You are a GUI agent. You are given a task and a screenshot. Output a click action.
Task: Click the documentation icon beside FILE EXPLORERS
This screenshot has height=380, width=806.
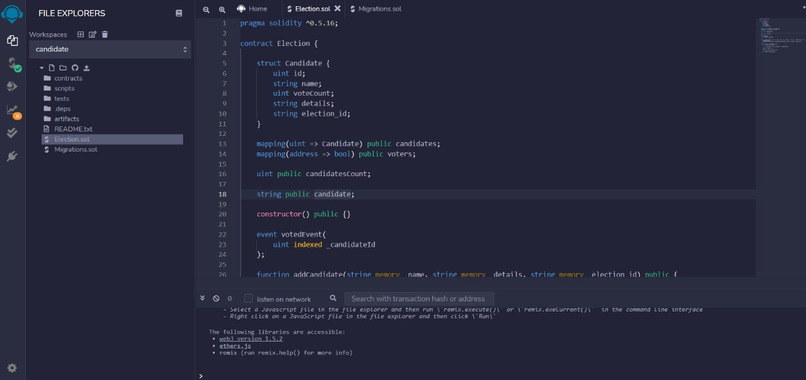point(179,13)
